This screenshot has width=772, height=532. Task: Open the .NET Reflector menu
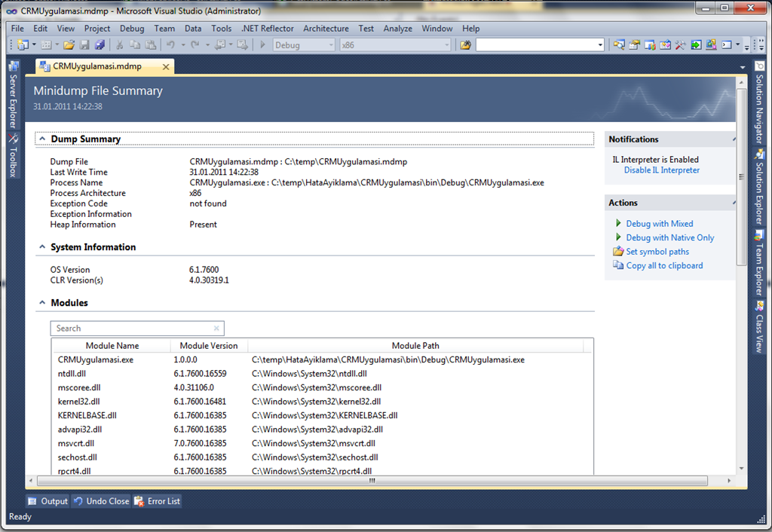coord(268,29)
